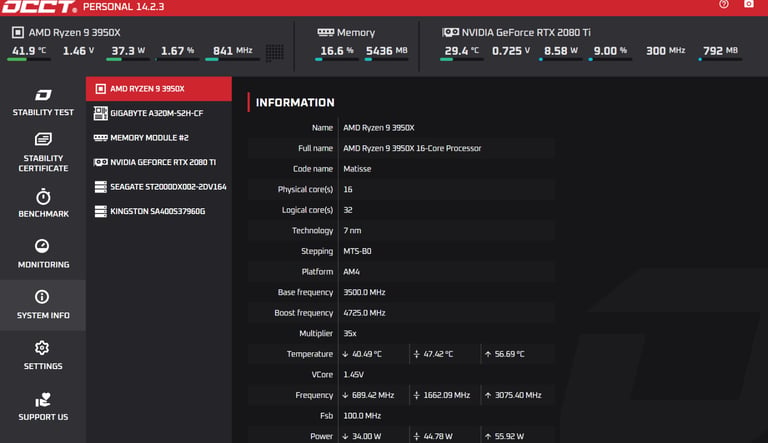The width and height of the screenshot is (768, 443).
Task: Click GPU usage 9.00 % reading
Action: [610, 50]
